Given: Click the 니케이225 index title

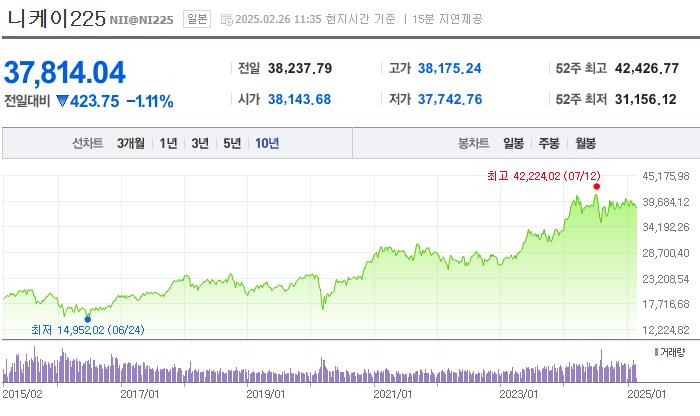Looking at the screenshot, I should coord(53,19).
